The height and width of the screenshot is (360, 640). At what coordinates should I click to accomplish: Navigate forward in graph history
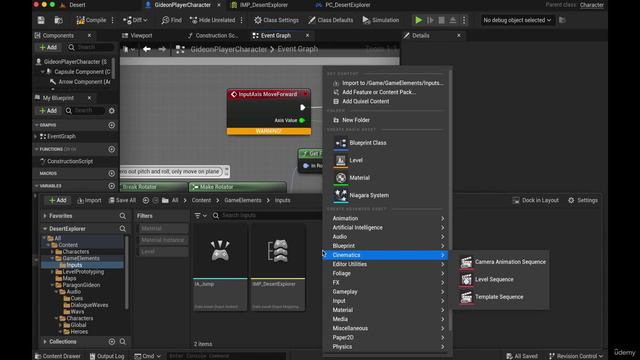162,49
